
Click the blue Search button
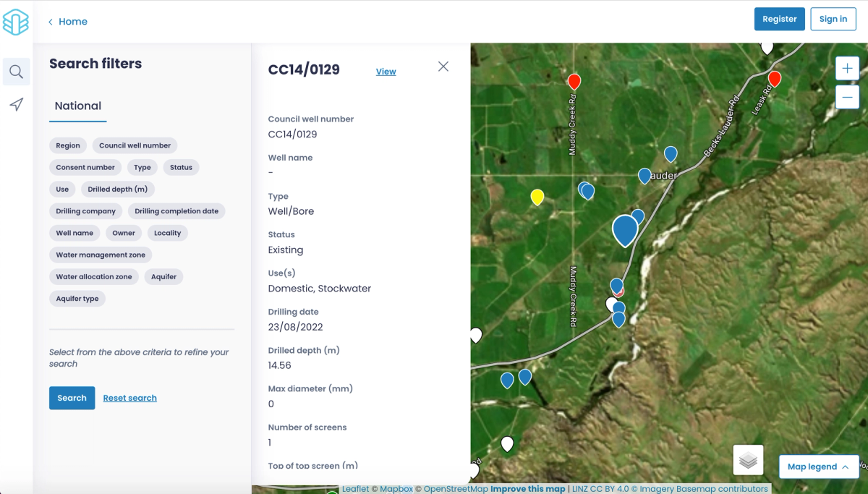pos(72,398)
